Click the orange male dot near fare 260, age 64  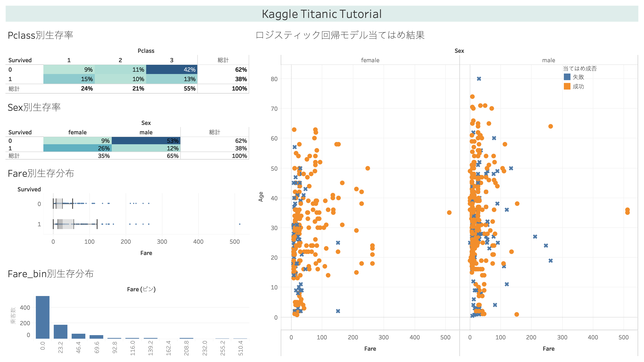coord(550,126)
